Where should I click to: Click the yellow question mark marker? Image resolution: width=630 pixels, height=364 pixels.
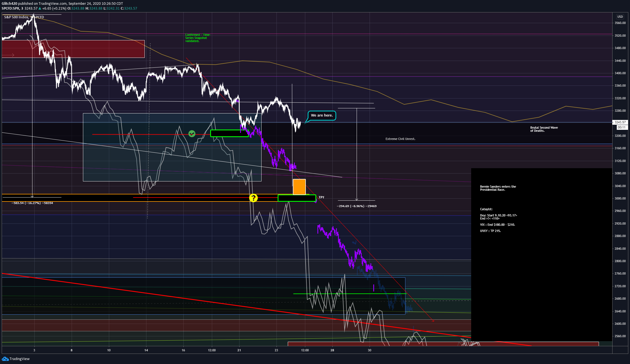[253, 198]
